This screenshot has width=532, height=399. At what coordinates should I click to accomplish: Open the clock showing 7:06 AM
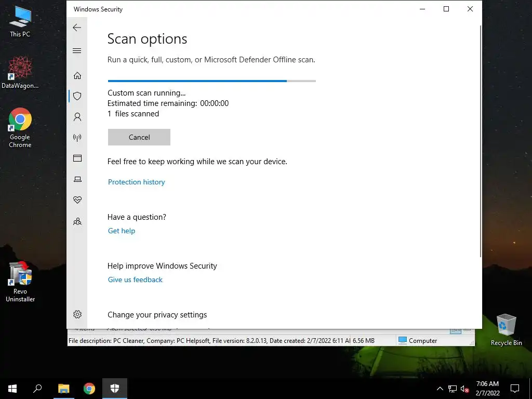[487, 389]
